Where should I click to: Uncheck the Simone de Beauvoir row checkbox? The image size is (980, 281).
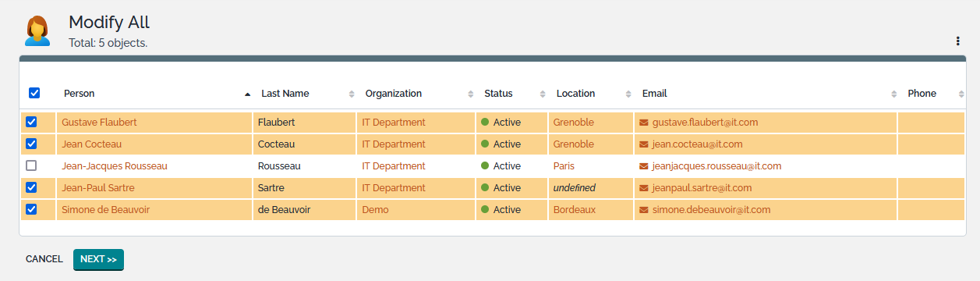coord(31,209)
